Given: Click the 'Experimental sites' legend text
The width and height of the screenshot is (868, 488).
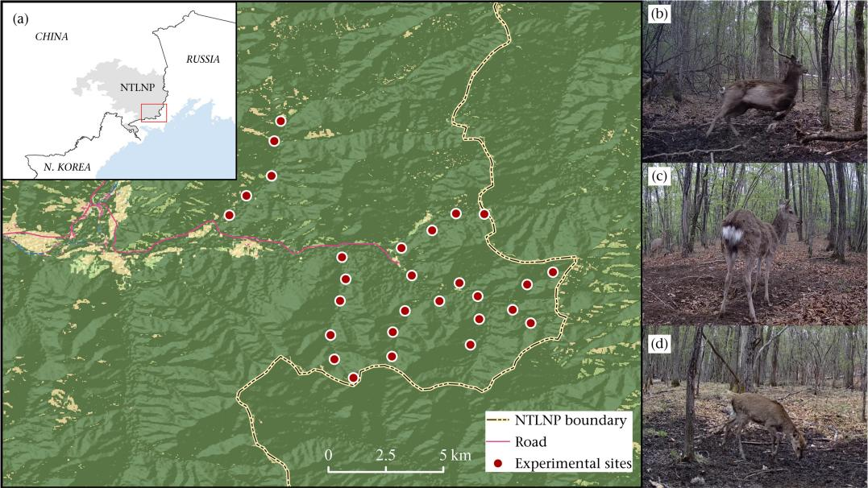Looking at the screenshot, I should point(573,464).
